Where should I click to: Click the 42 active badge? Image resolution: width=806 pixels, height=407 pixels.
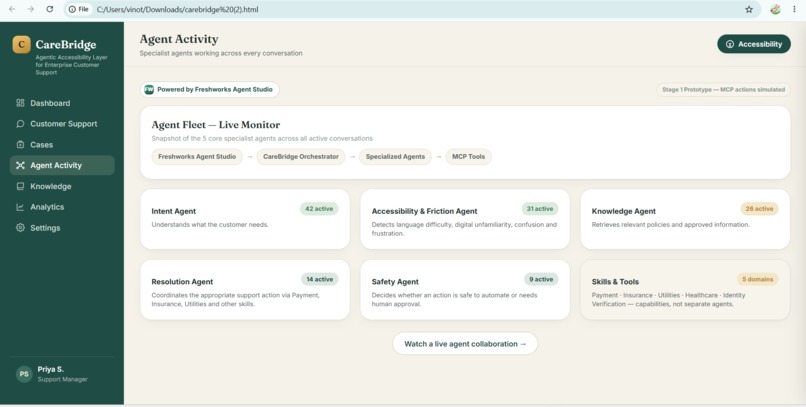click(x=319, y=209)
